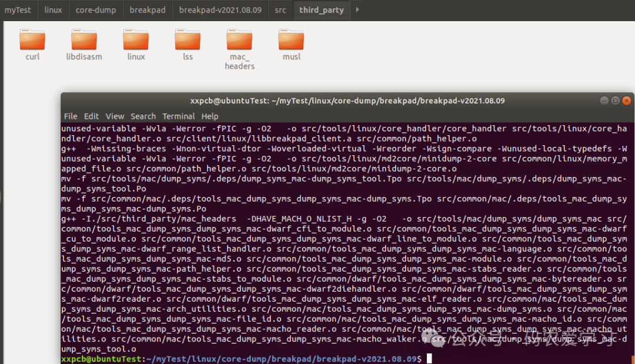The image size is (635, 364).
Task: Go to core-dump in the path bar
Action: click(96, 10)
